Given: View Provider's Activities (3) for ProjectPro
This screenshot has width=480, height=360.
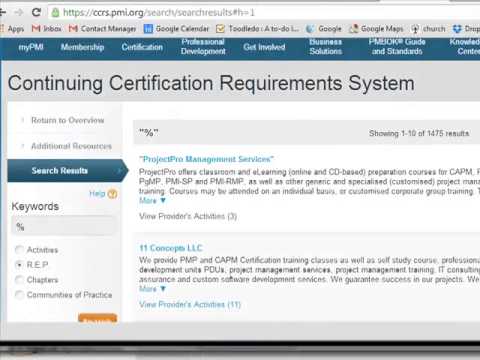Looking at the screenshot, I should tap(188, 216).
